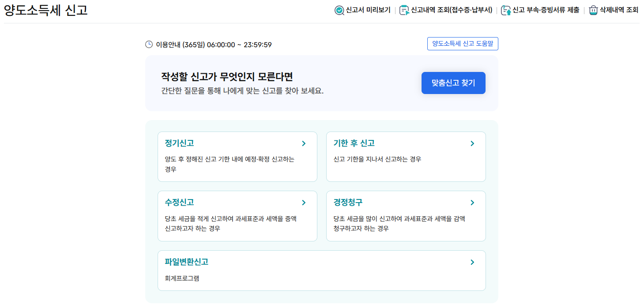Viewport: 644px width, 305px height.
Task: Expand the 파일변환신고 card chevron
Action: tap(472, 262)
